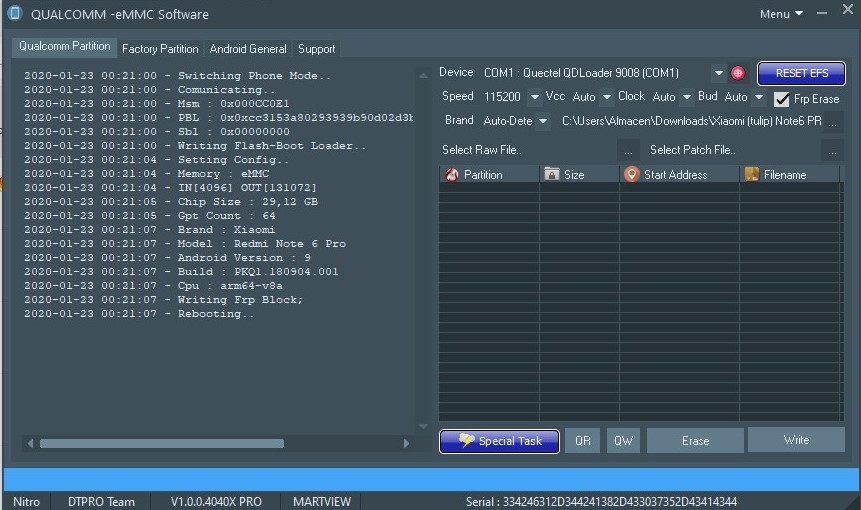Open the Android General tab

coord(248,49)
